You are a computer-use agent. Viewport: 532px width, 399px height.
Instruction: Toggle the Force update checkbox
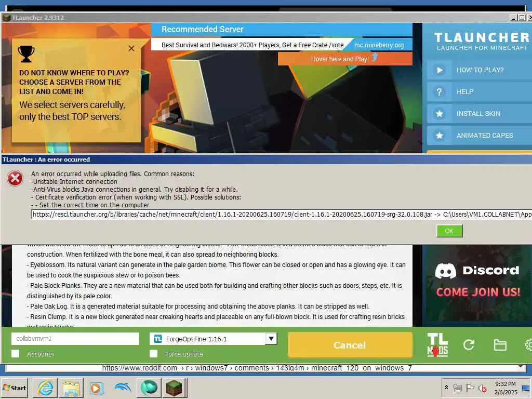[154, 354]
